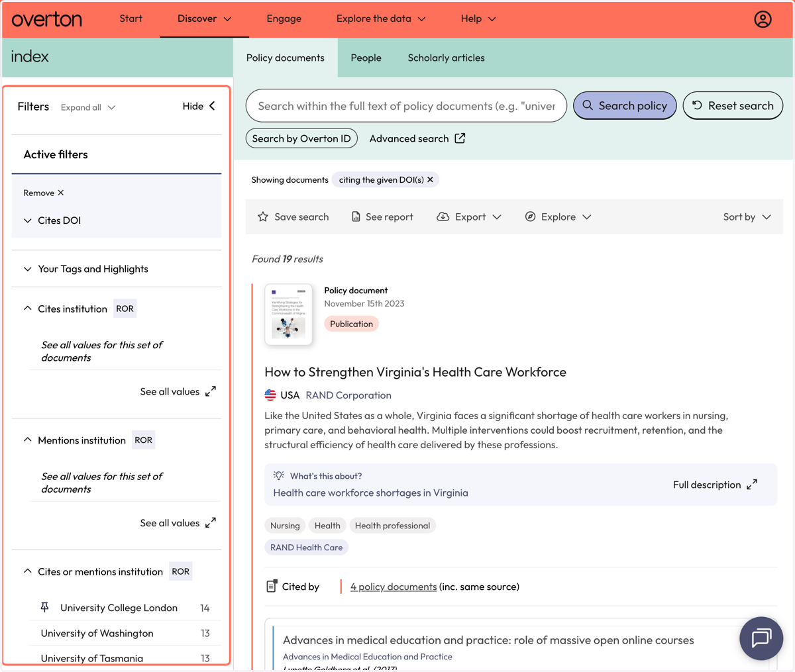Click the Health topic tag
This screenshot has height=672, width=795.
(x=327, y=526)
